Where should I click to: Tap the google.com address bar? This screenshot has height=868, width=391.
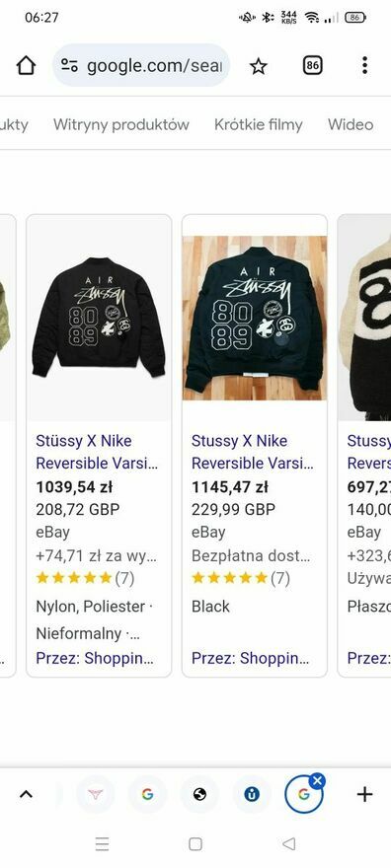[141, 66]
